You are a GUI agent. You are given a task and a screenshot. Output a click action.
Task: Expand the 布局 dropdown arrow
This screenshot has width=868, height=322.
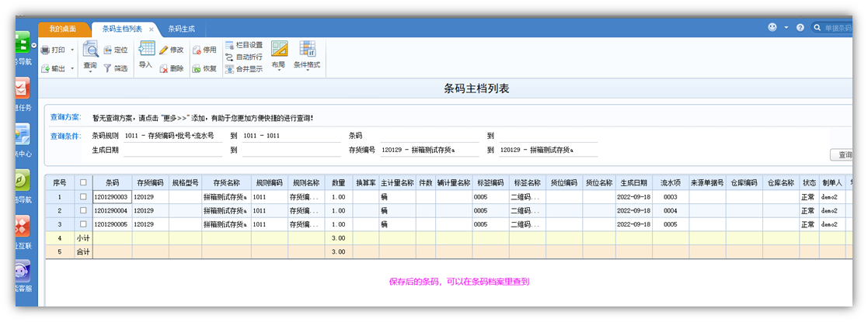click(x=279, y=71)
